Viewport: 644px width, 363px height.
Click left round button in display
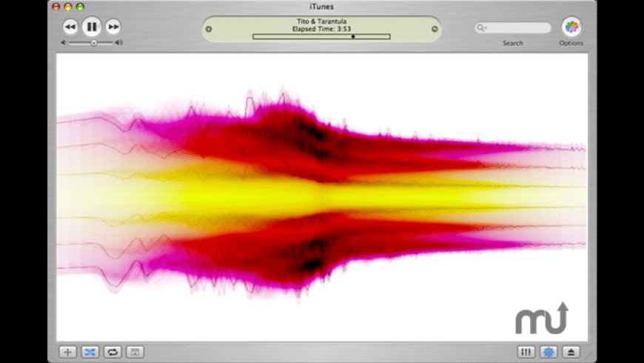point(209,29)
